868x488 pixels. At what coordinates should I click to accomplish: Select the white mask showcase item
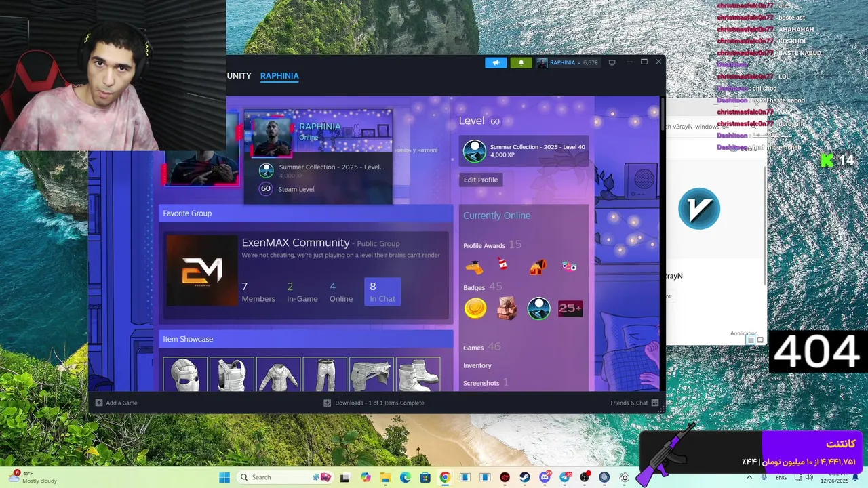click(185, 375)
